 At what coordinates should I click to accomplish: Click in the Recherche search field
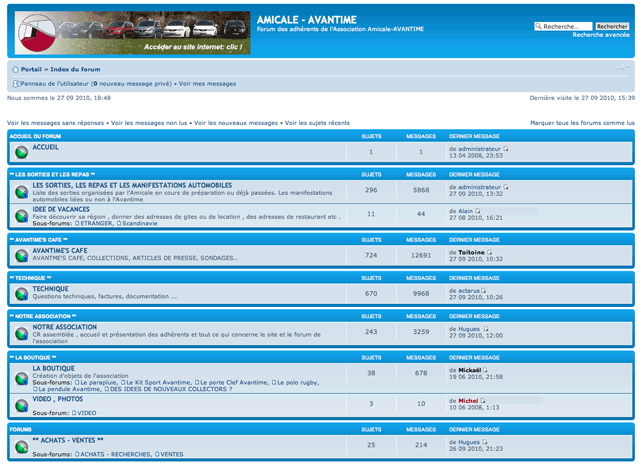click(x=565, y=26)
